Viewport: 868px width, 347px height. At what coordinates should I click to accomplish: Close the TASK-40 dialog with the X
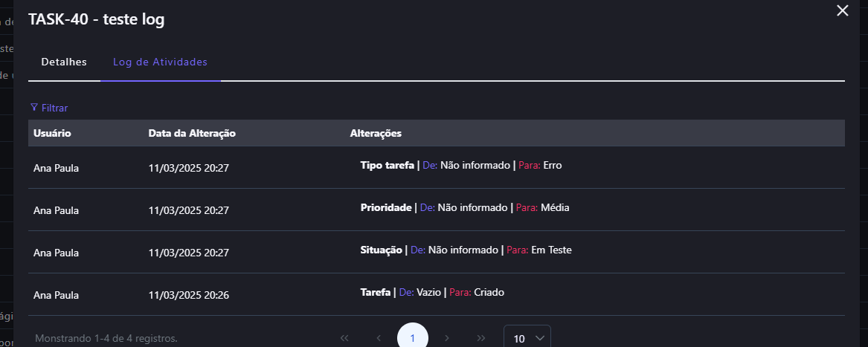click(x=843, y=10)
